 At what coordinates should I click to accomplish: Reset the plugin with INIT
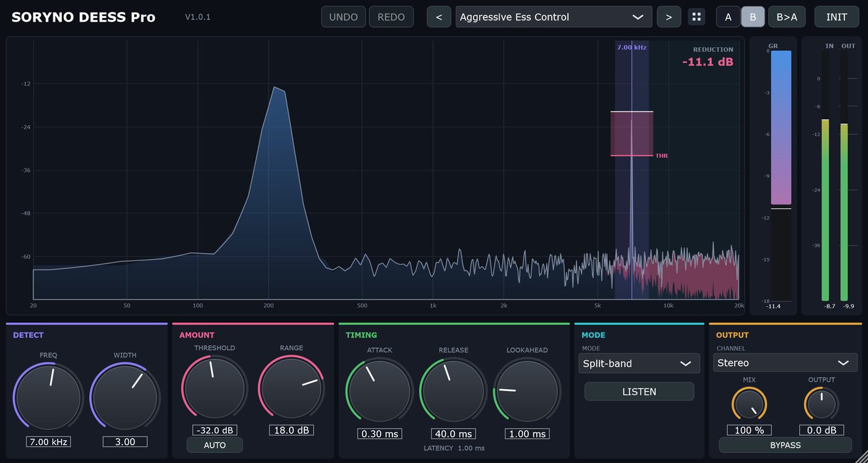point(836,17)
